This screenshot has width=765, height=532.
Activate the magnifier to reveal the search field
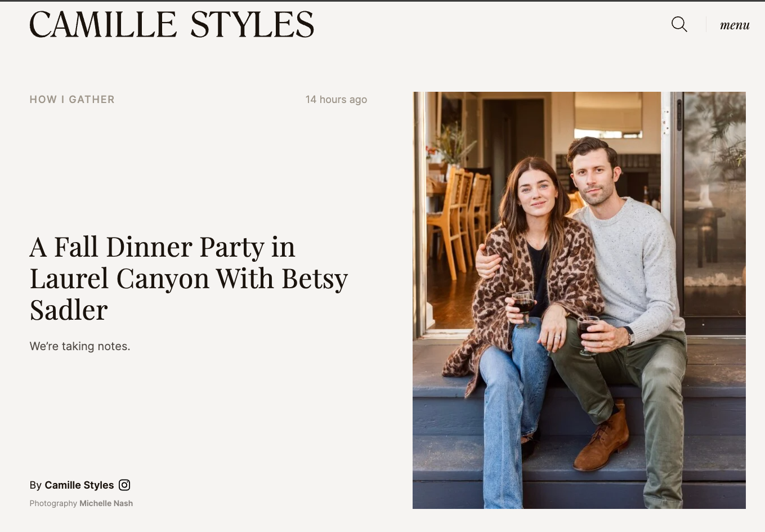click(x=679, y=24)
